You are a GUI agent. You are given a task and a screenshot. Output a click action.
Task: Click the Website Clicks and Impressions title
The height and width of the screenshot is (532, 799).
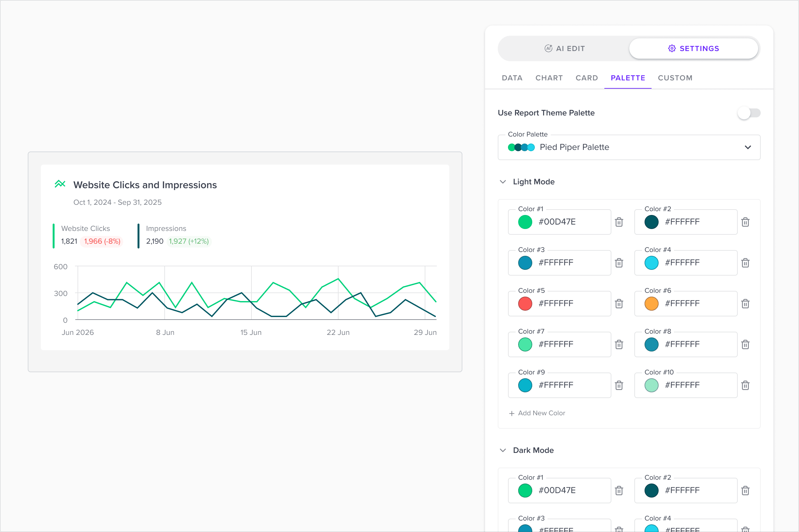145,185
